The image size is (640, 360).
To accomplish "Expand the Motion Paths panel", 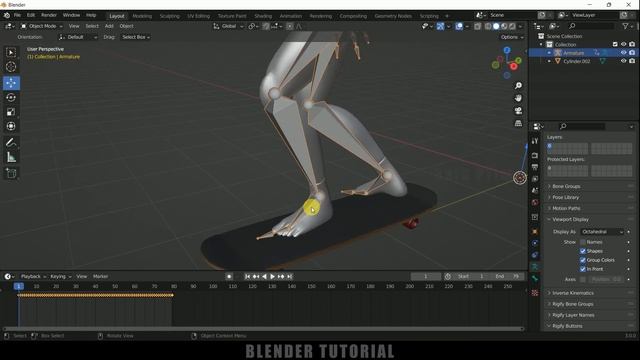I will [x=566, y=208].
